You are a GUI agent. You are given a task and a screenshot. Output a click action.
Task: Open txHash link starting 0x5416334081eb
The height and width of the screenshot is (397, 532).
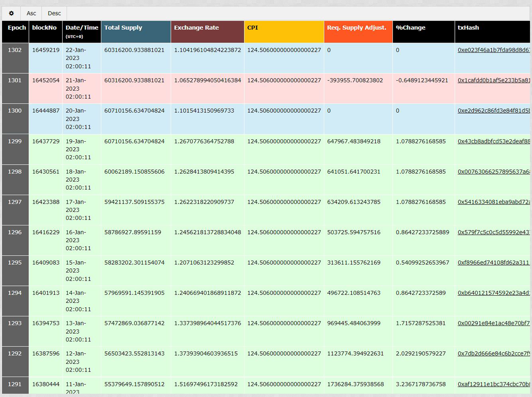point(494,202)
